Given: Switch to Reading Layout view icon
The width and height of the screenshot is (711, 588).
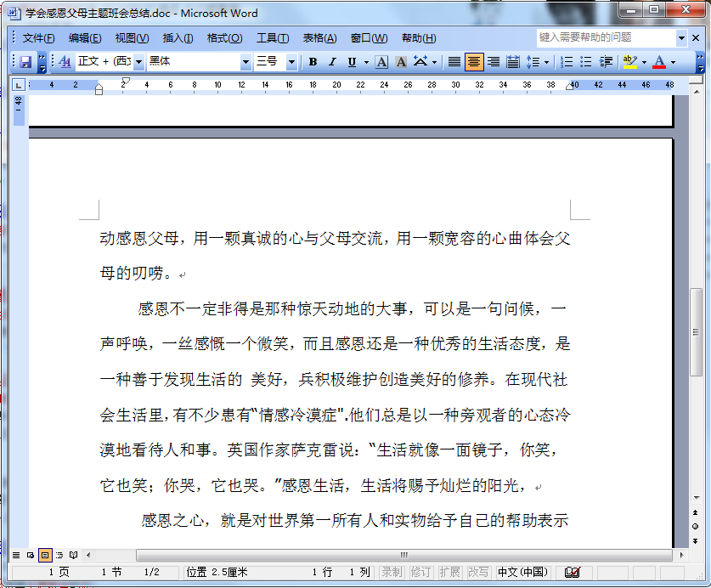Looking at the screenshot, I should (73, 555).
